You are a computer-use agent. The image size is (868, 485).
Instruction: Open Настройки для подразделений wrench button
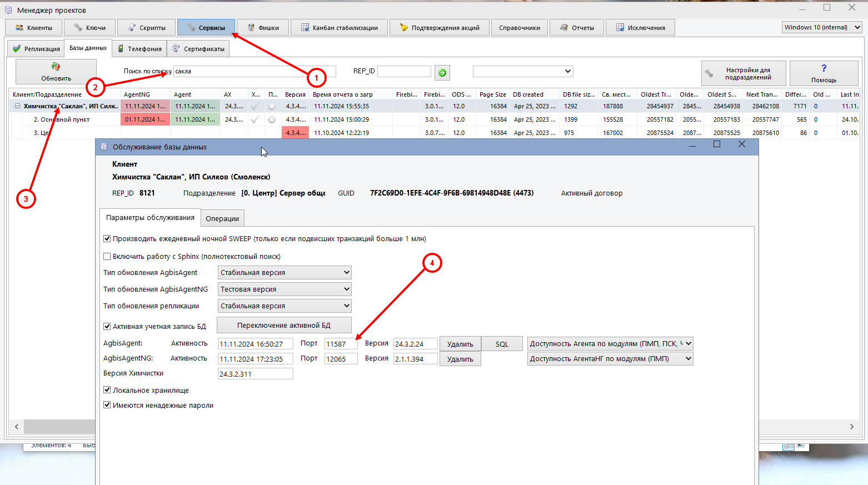[744, 73]
